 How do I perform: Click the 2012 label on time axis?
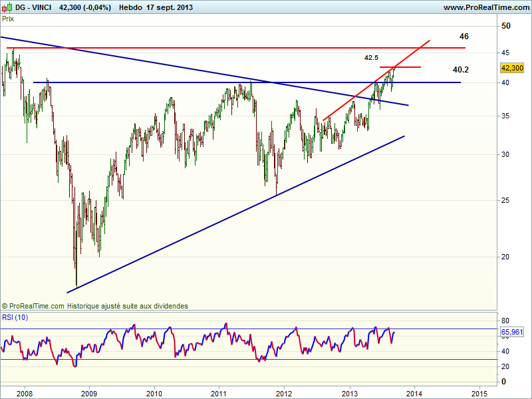(284, 392)
